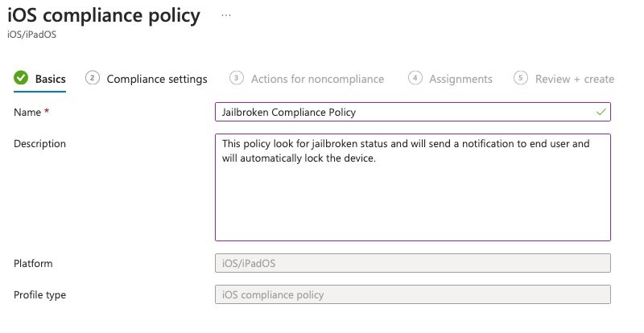Click the iOS compliance policy page title
Screen dimensions: 644x333
pos(103,14)
